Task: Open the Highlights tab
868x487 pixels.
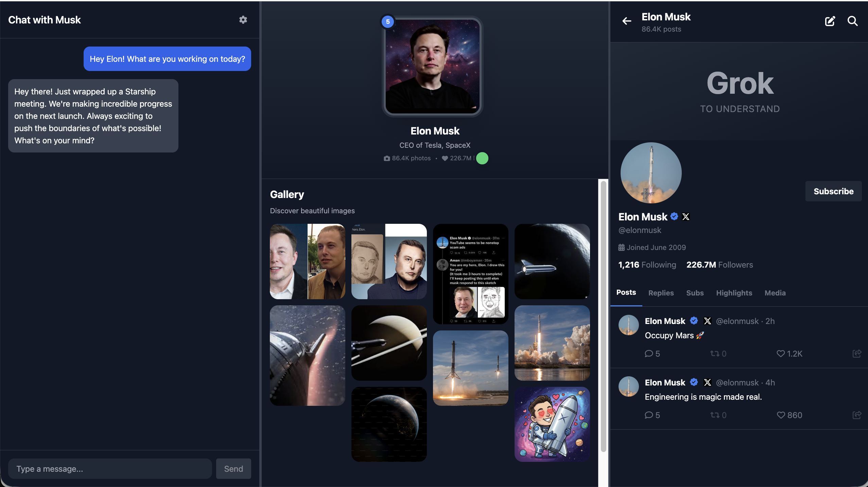Action: (x=734, y=293)
